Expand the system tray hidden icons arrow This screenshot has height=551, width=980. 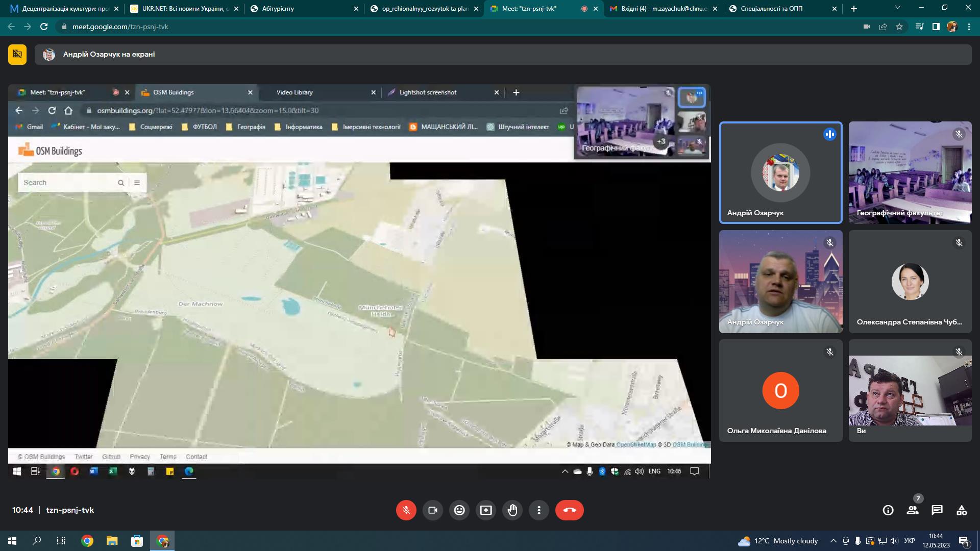834,541
